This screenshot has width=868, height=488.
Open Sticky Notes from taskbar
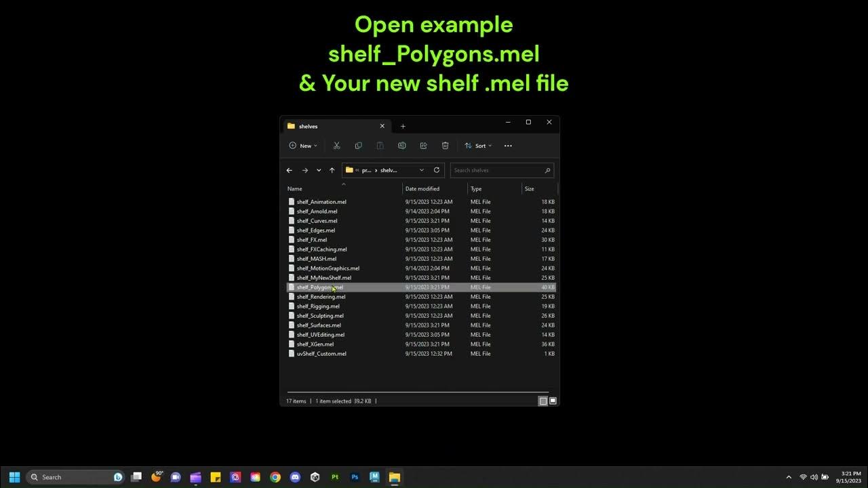click(216, 477)
